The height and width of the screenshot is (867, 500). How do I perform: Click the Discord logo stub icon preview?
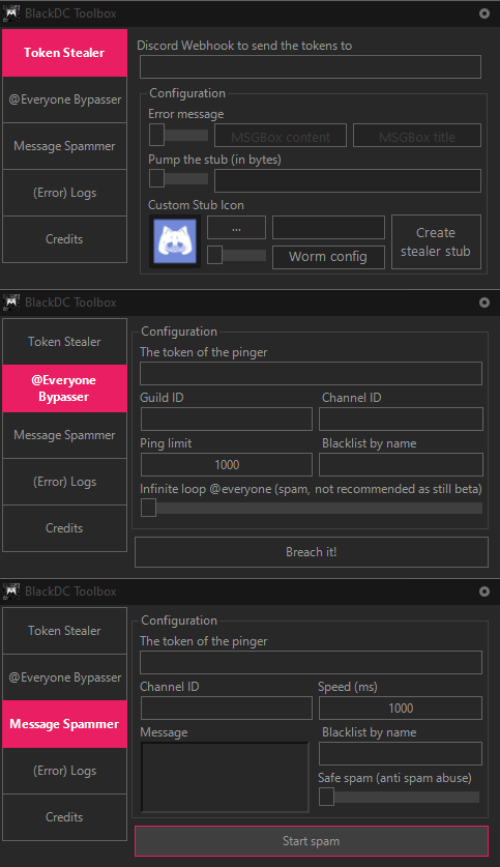tap(175, 241)
